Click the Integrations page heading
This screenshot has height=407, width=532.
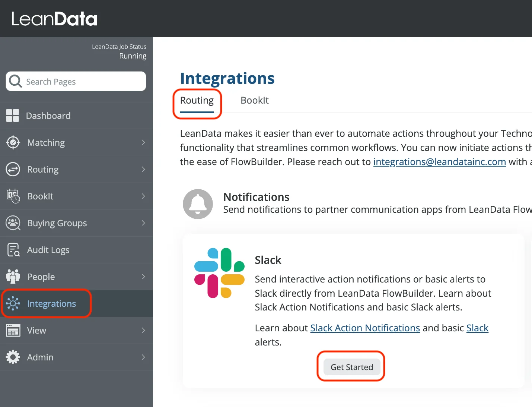227,78
